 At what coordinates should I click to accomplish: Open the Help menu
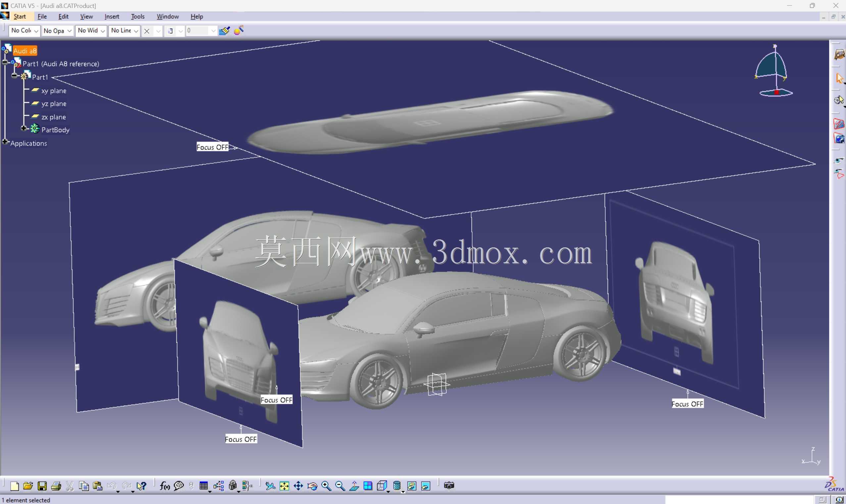tap(197, 16)
